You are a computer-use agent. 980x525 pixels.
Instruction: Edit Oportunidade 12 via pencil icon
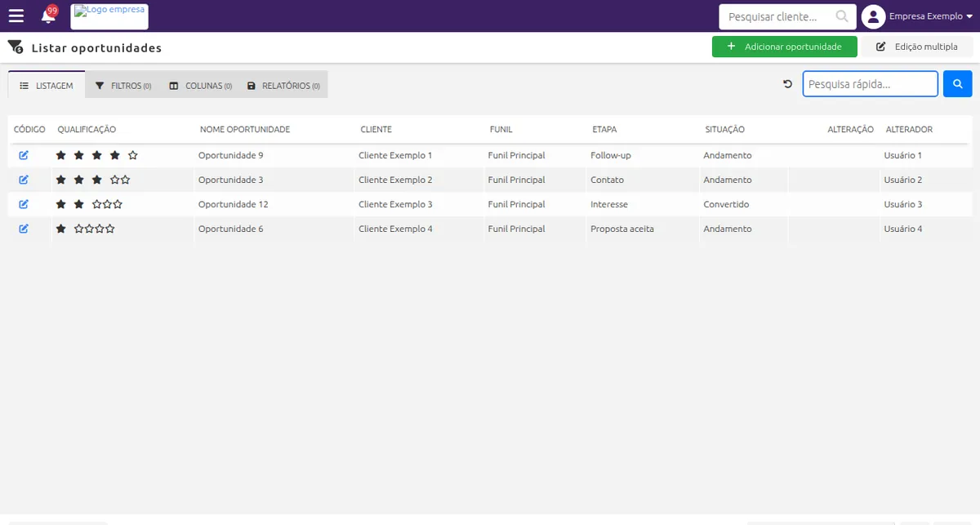click(x=24, y=204)
